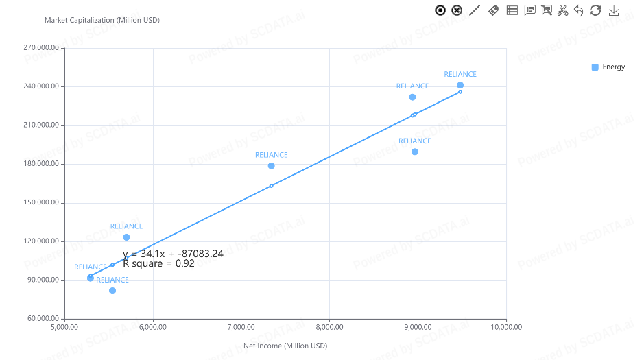
Task: Click the Net Income axis title
Action: tap(285, 346)
